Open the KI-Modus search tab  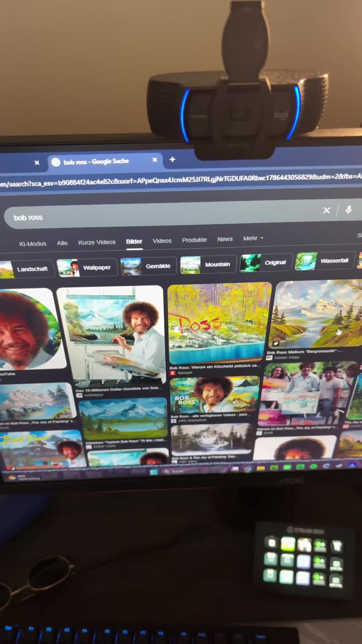[33, 244]
